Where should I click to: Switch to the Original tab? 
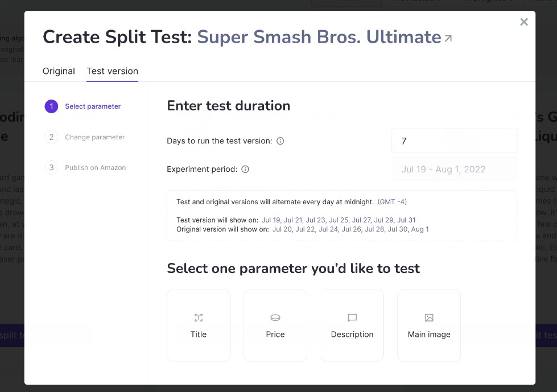59,71
